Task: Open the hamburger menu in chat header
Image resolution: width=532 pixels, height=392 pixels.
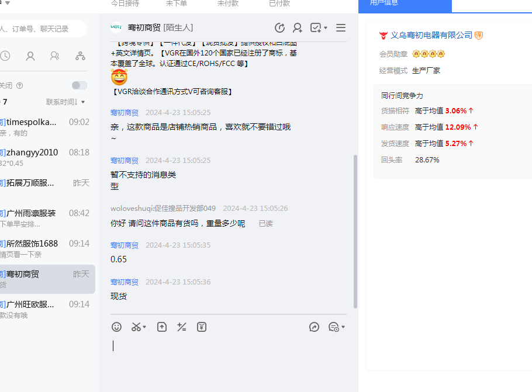Action: pos(341,27)
